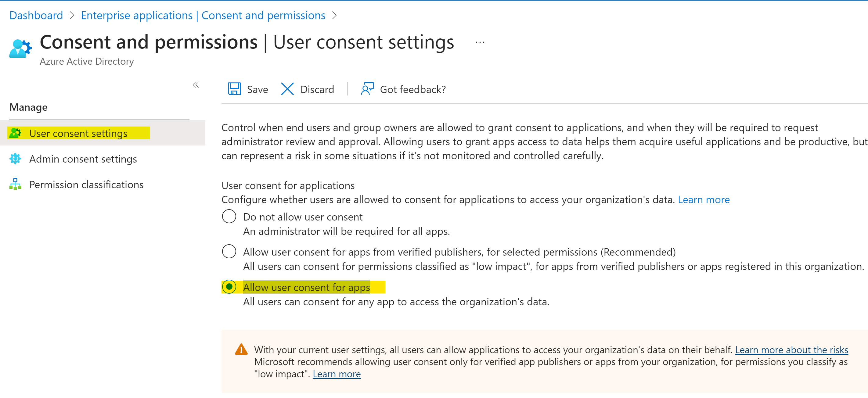
Task: Click the User consent settings sidebar icon
Action: point(16,133)
